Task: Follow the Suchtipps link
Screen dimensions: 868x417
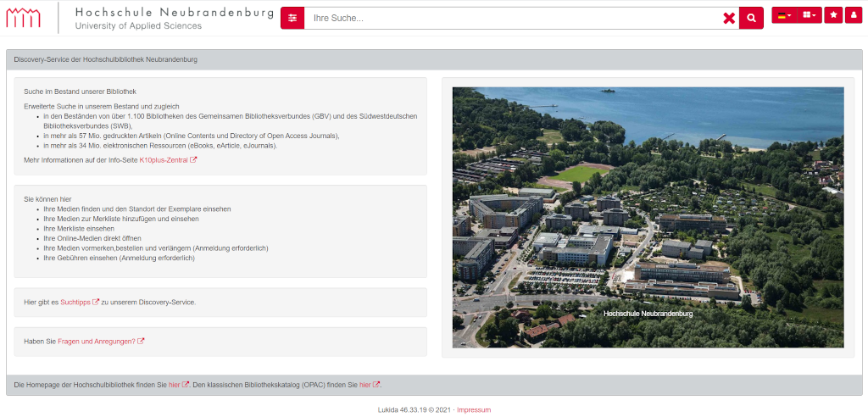Action: 75,302
